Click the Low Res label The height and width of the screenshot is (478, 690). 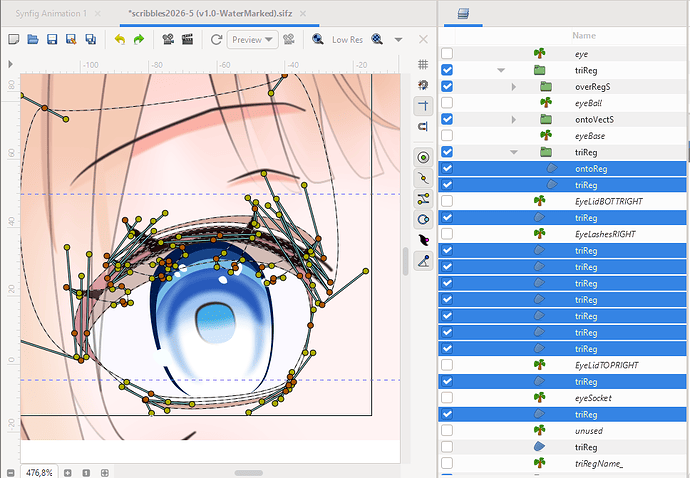[x=347, y=40]
